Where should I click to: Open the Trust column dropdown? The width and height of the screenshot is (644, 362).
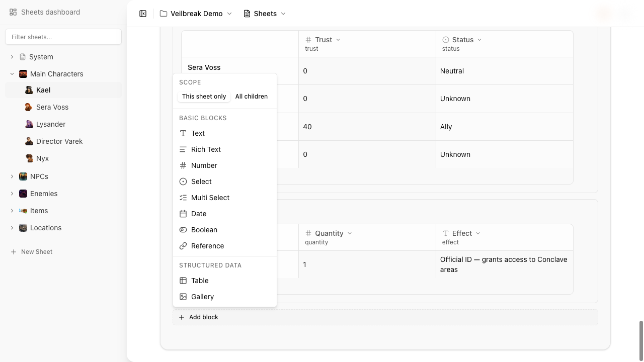click(x=338, y=40)
